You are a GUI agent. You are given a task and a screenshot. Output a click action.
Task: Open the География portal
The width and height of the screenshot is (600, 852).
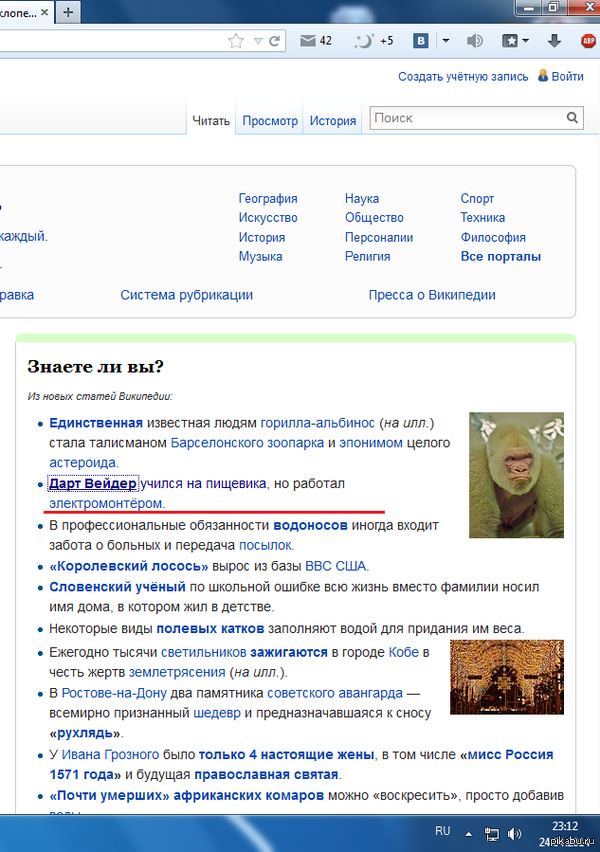[x=268, y=198]
